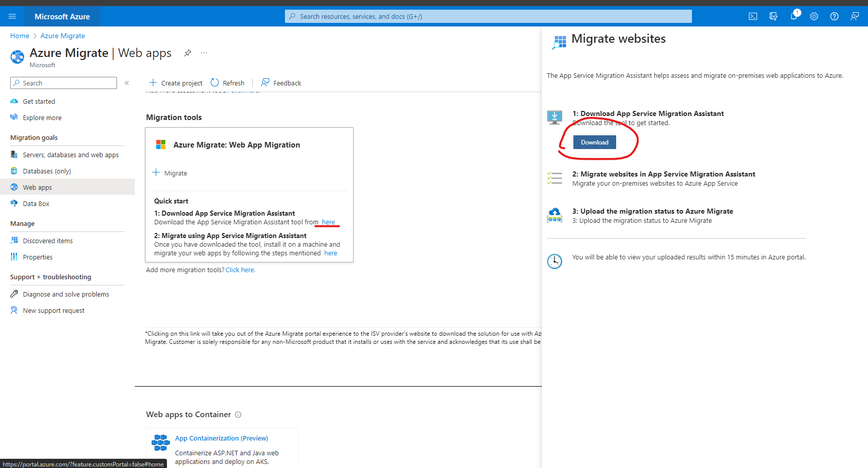This screenshot has width=868, height=468.
Task: Click checklist icon beside step 2
Action: coord(555,178)
